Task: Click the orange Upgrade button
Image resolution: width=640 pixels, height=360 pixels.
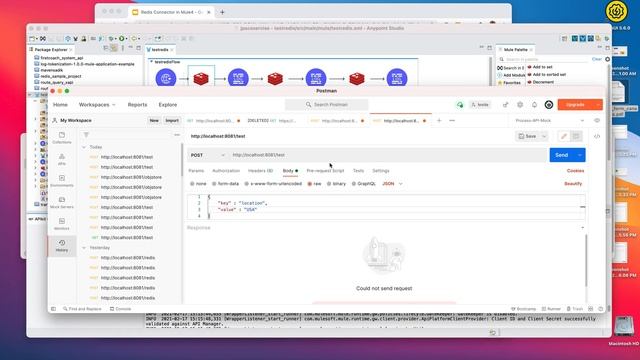Action: (575, 105)
